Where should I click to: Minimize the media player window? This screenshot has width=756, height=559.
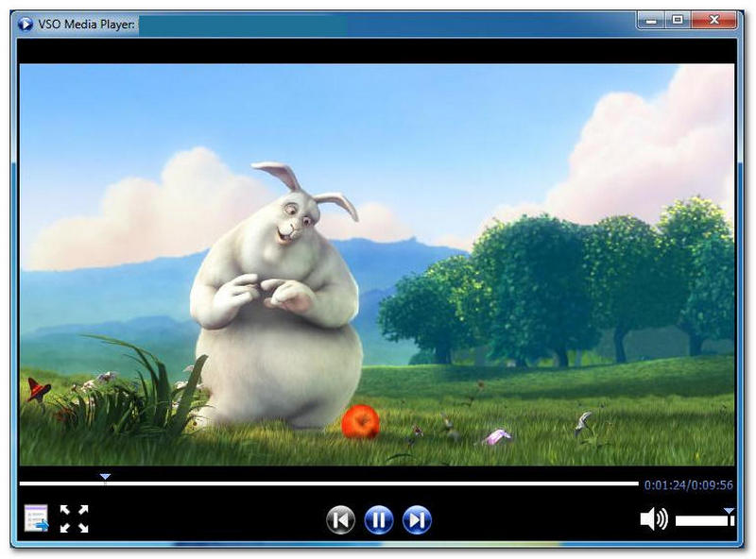pyautogui.click(x=650, y=19)
